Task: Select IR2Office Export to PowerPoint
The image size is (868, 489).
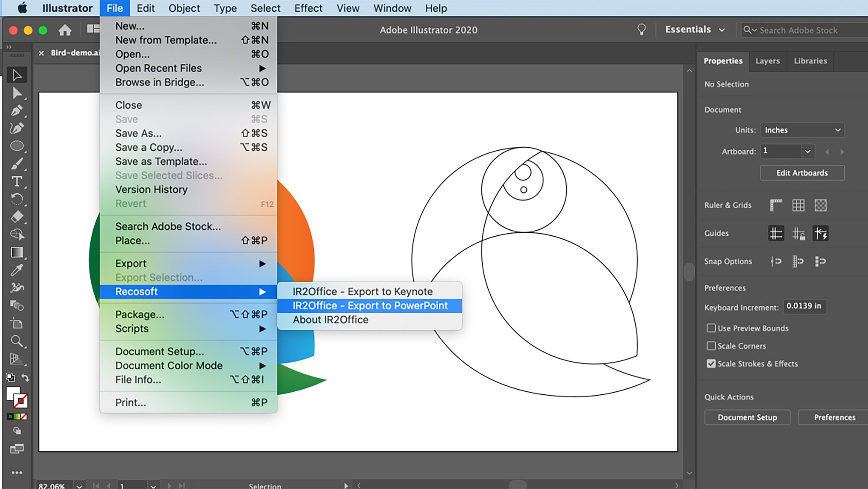Action: pos(370,305)
